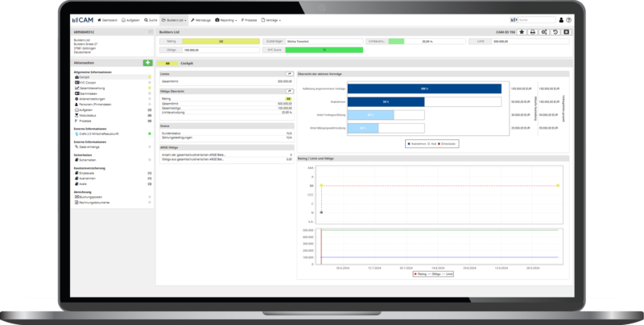Click the search scope icon beside Suche field
This screenshot has width=644, height=325.
coord(514,19)
